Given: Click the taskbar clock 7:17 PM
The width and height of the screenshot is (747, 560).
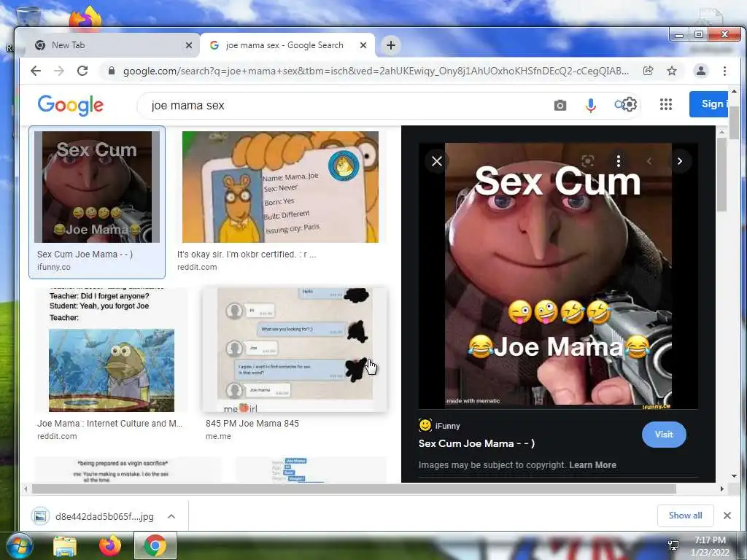Looking at the screenshot, I should (710, 540).
